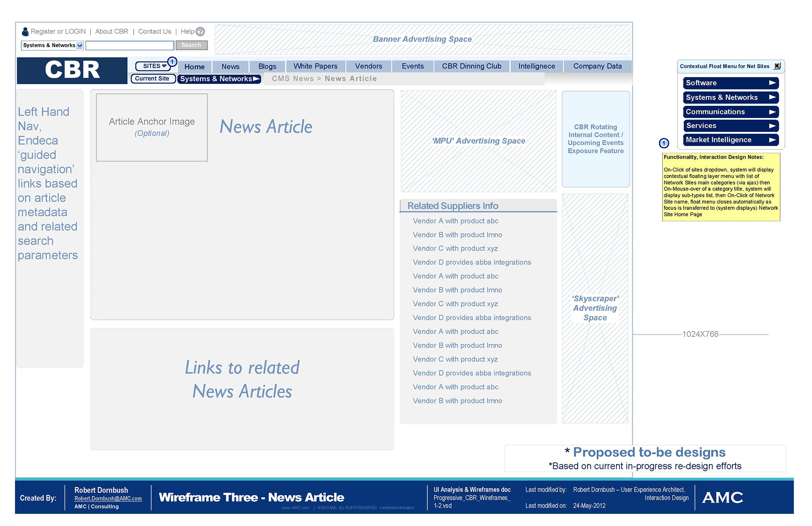The height and width of the screenshot is (526, 812).
Task: Click the search text input field
Action: tap(130, 45)
